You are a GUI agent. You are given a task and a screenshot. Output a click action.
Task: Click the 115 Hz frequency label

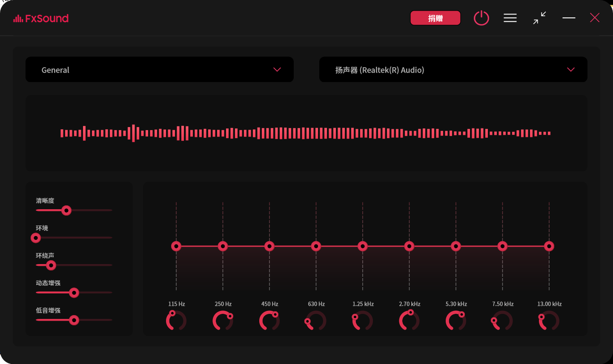coord(176,304)
